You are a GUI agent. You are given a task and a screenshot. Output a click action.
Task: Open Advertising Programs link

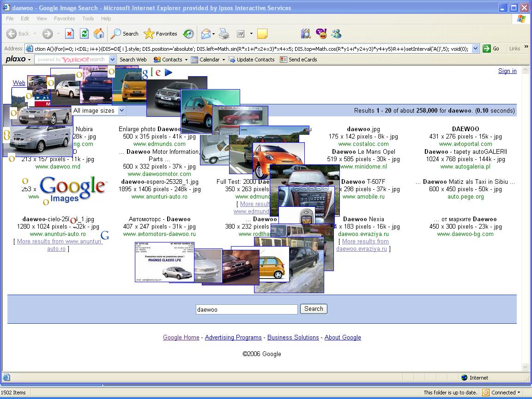click(233, 337)
